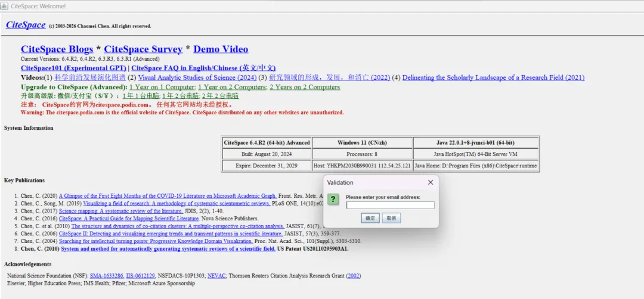Viewport: 644px width, 299px height.
Task: Open structure and dynamics of co-citation clusters link
Action: [178, 226]
